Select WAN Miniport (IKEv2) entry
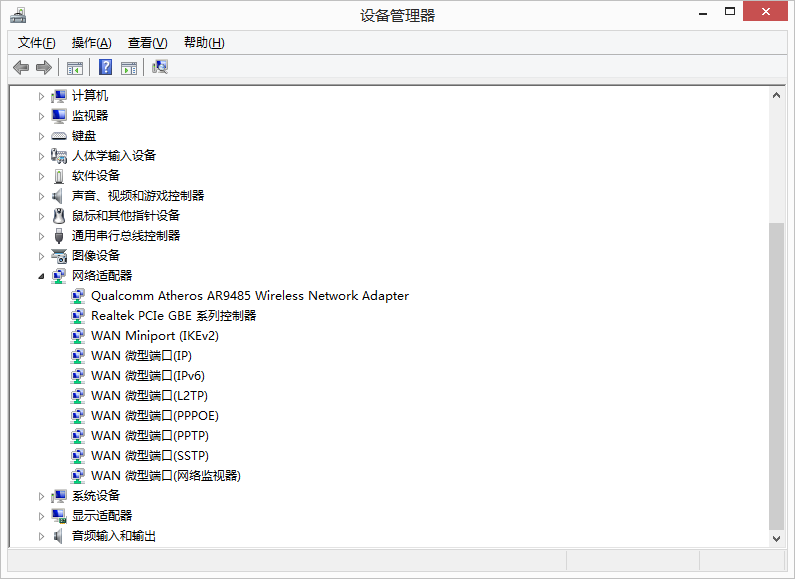Image resolution: width=795 pixels, height=579 pixels. 155,336
